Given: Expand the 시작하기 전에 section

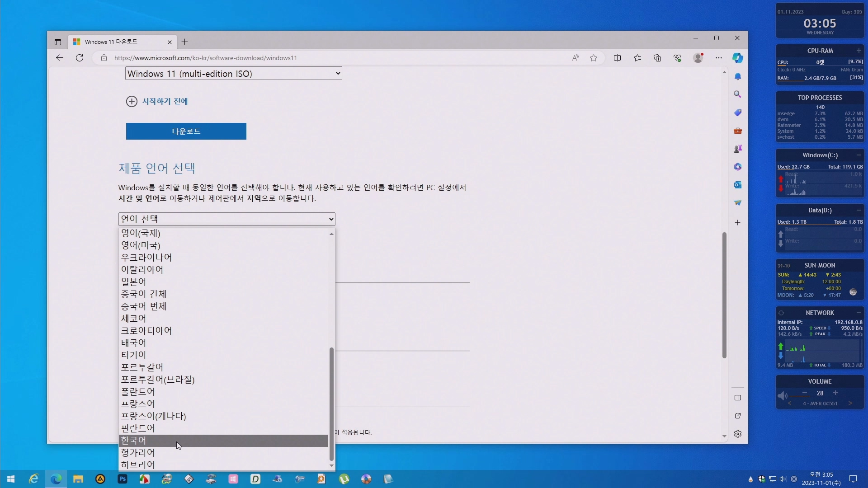Looking at the screenshot, I should coord(157,101).
